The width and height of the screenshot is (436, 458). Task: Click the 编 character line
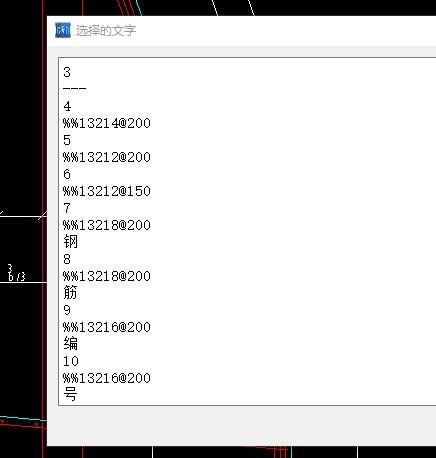pyautogui.click(x=70, y=344)
